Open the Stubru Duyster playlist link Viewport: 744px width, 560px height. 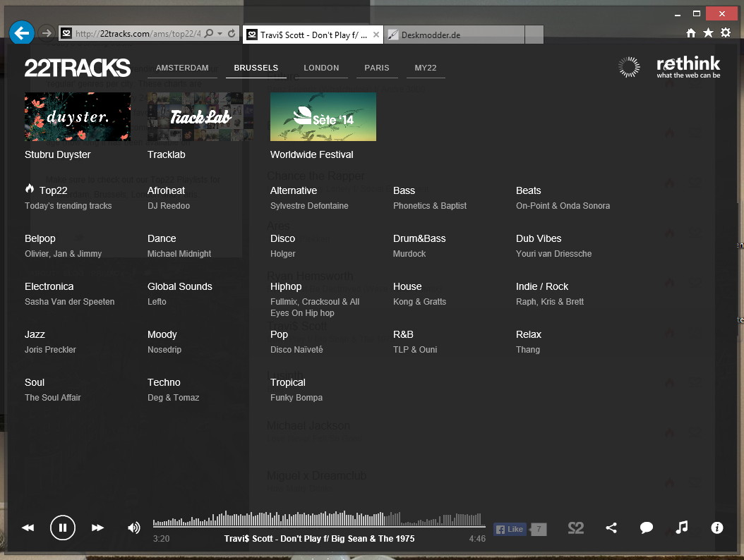coord(57,154)
